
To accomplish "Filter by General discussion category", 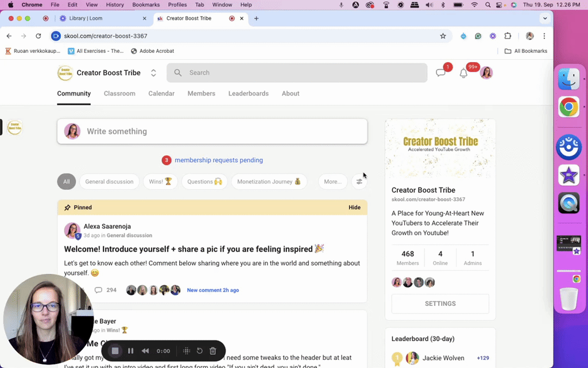I will (109, 182).
